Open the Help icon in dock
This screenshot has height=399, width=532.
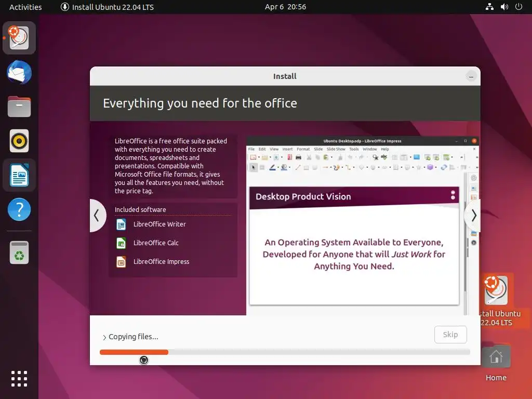pyautogui.click(x=19, y=209)
